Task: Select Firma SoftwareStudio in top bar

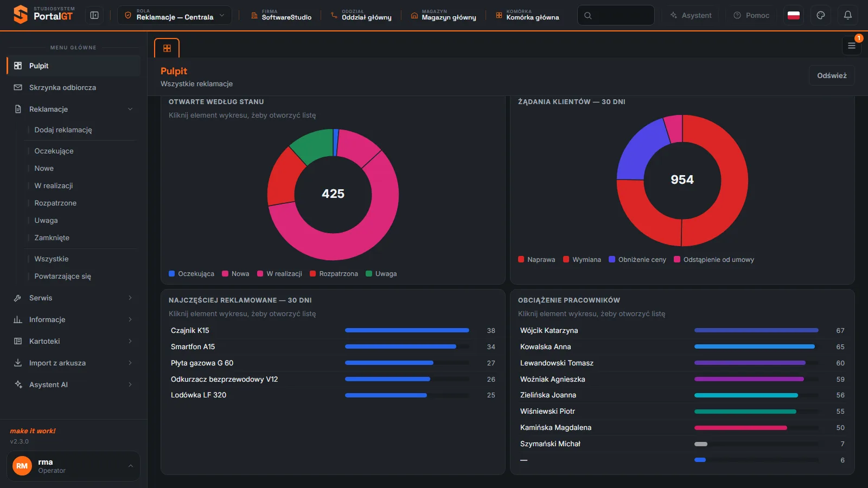Action: point(281,15)
